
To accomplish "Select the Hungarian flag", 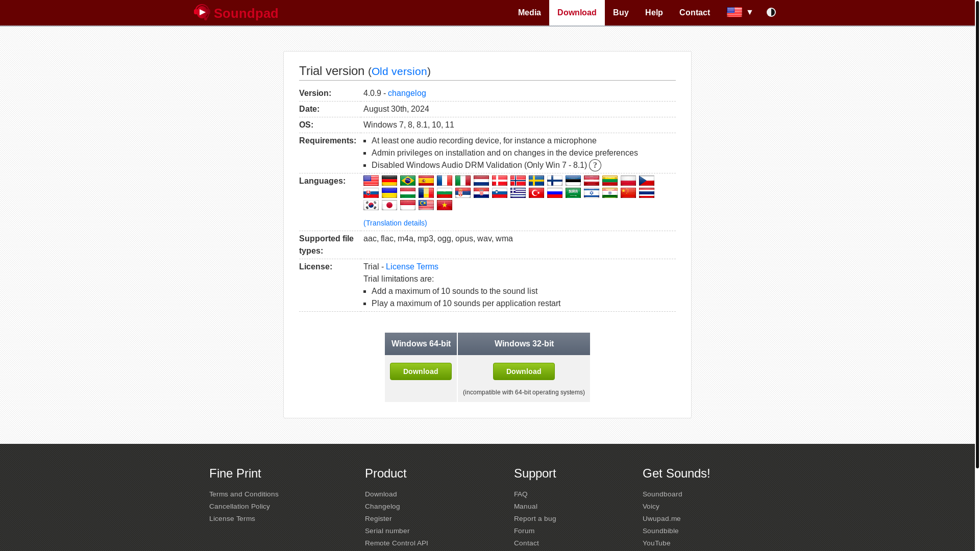I will 408,193.
